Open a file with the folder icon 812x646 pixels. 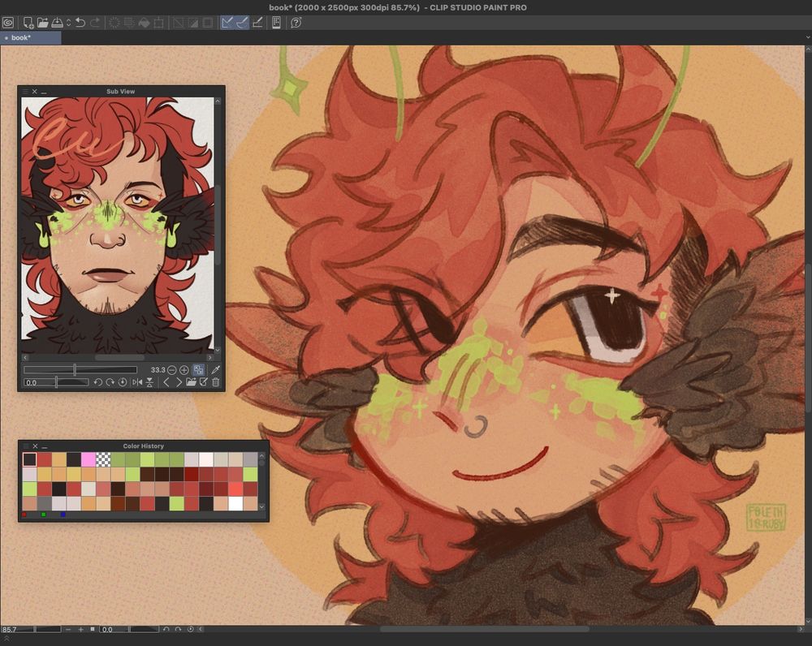click(42, 23)
